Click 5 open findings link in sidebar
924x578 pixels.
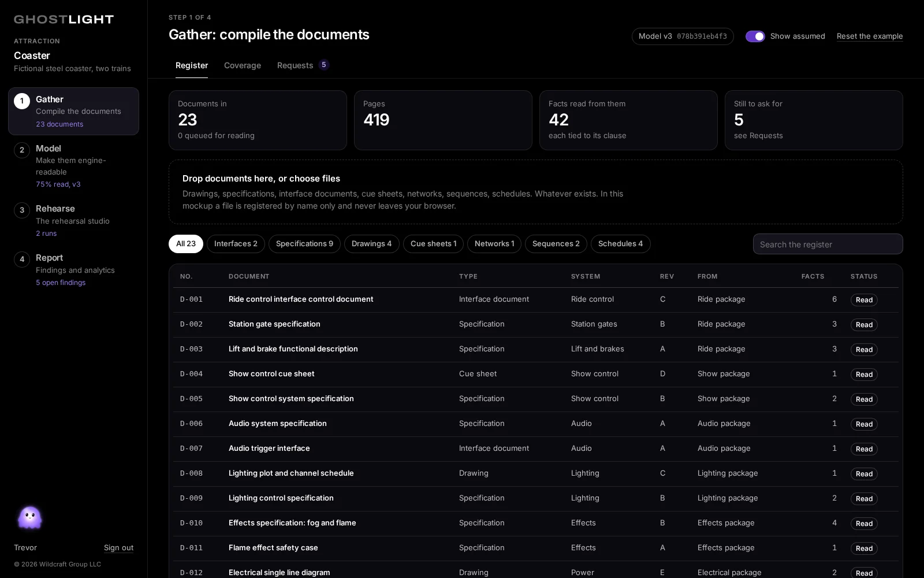coord(61,283)
